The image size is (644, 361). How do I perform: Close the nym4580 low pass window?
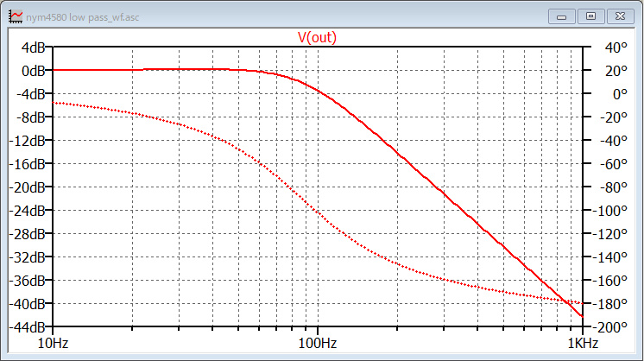619,16
